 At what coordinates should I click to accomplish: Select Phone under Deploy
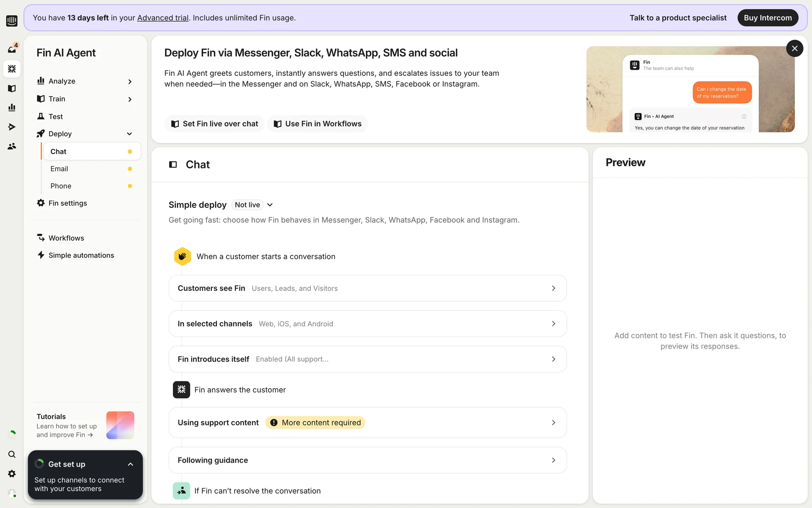61,186
